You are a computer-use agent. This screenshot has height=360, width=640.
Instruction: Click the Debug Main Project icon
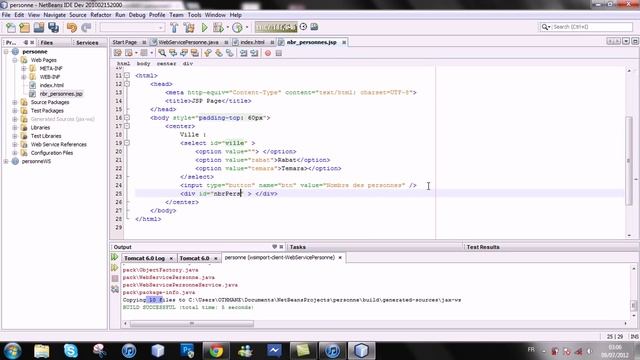pos(218,27)
